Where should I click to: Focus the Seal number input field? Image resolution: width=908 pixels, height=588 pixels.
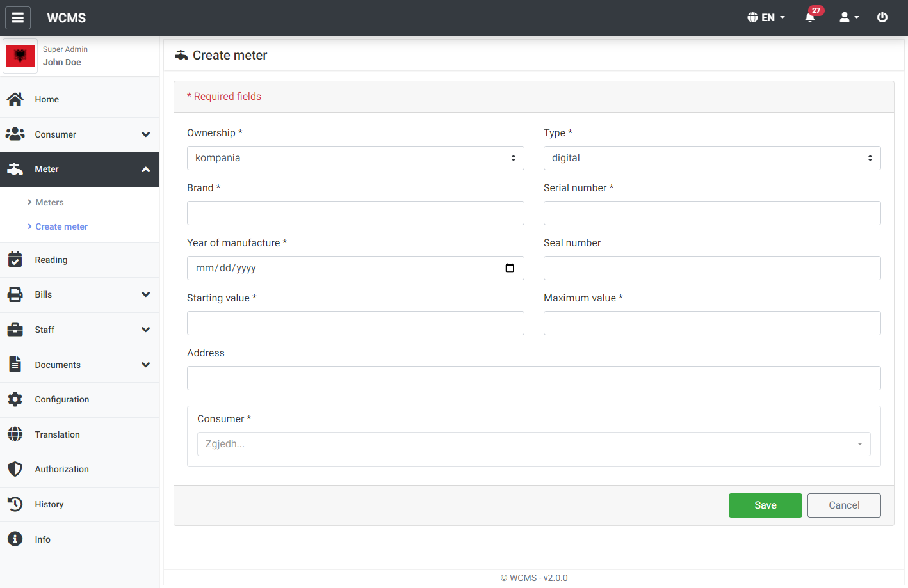pos(712,268)
